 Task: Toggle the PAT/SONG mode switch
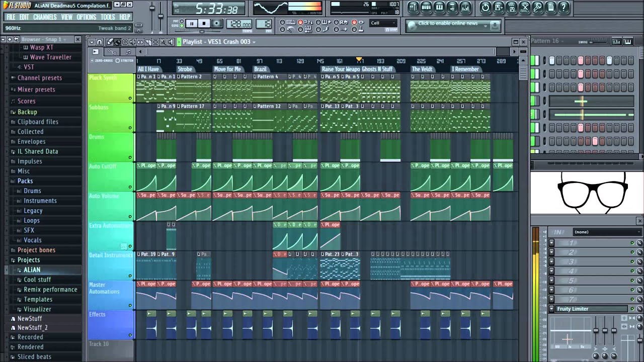pyautogui.click(x=182, y=24)
